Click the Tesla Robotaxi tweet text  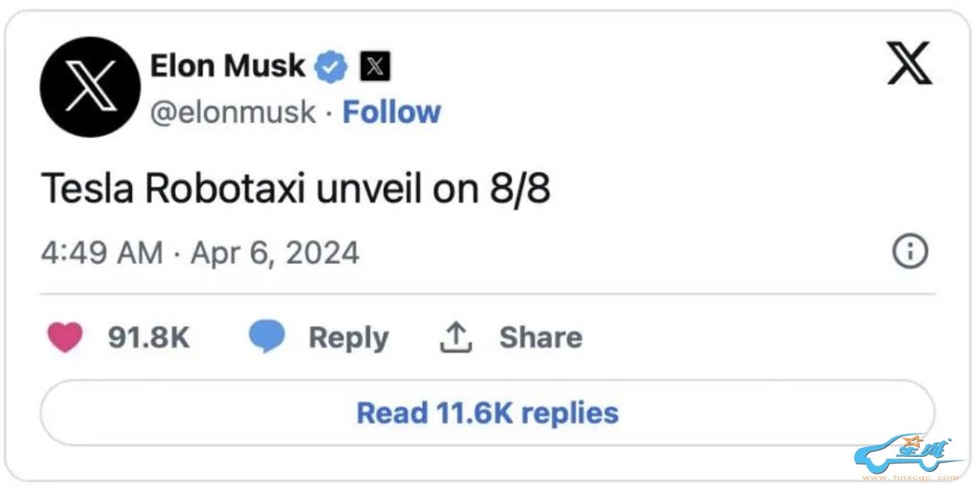click(296, 190)
